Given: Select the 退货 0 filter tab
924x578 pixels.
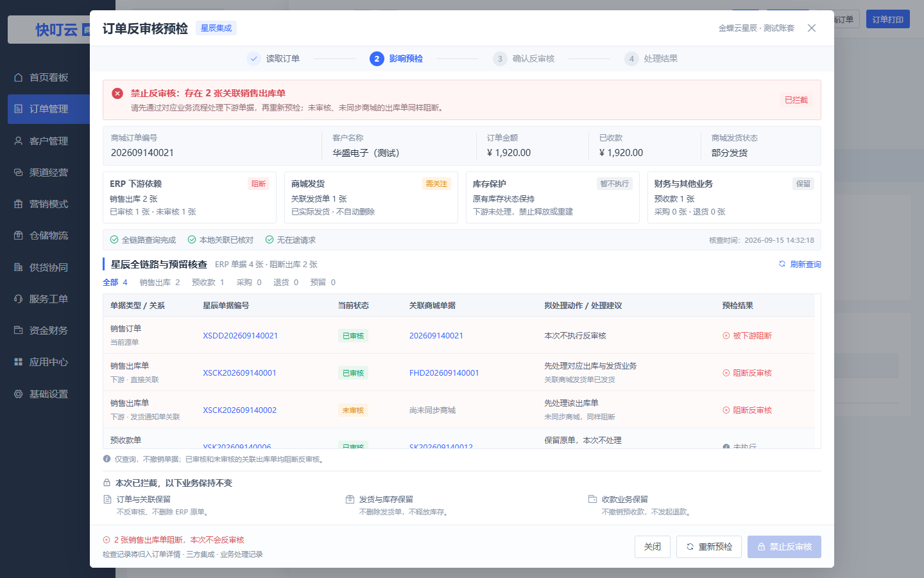Looking at the screenshot, I should (286, 283).
